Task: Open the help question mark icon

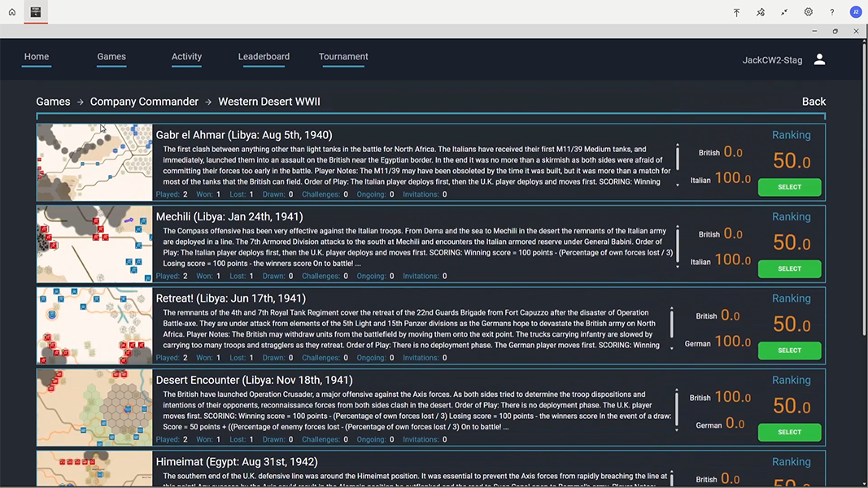Action: [831, 13]
